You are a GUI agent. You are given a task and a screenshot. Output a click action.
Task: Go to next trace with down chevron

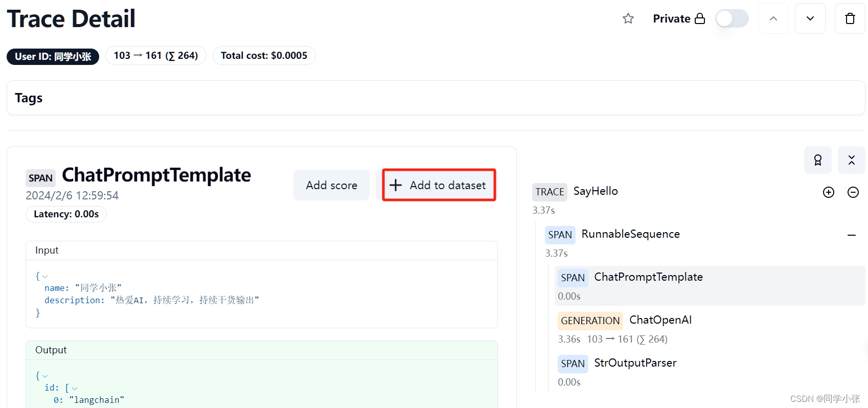point(810,19)
